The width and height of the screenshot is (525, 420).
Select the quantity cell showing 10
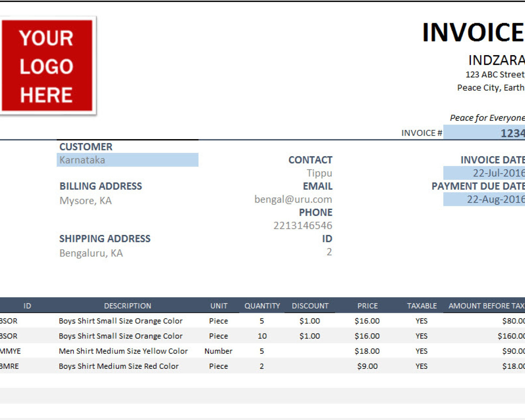tap(262, 336)
